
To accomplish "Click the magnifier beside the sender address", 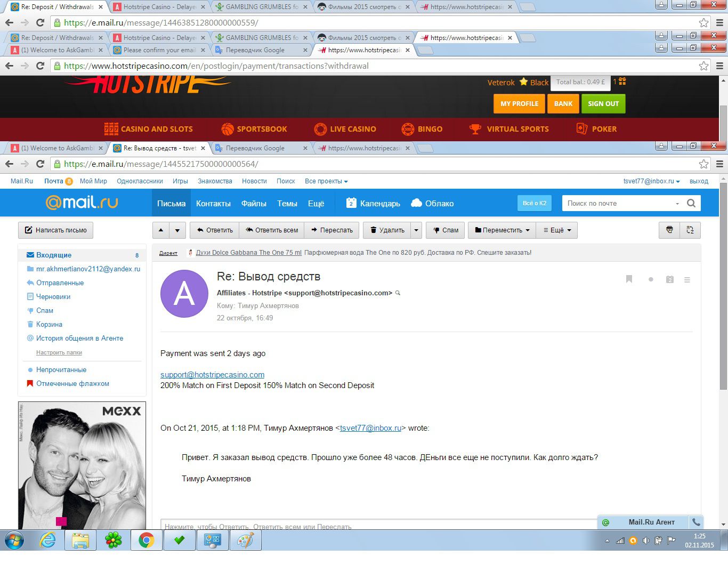I will click(x=398, y=293).
